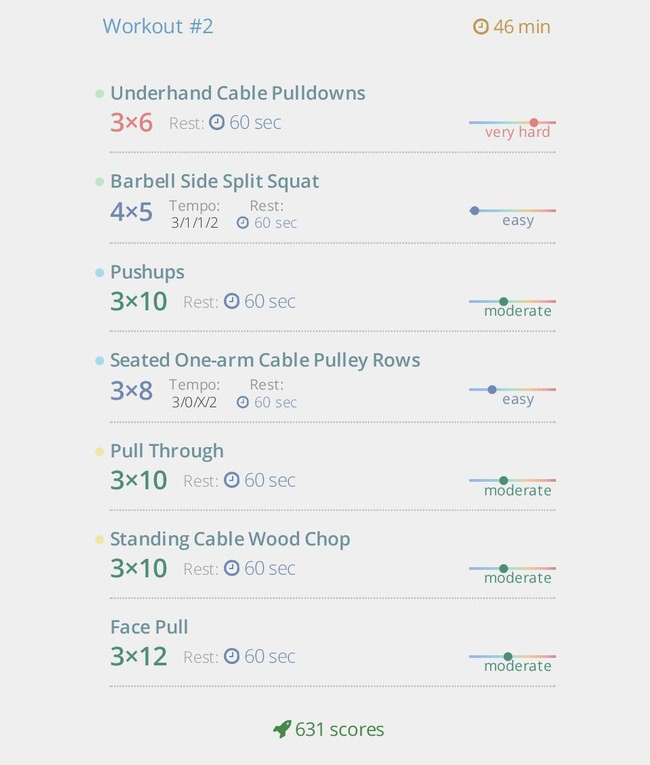Click the rest clock icon under Underhand Cable Pulldowns
The image size is (650, 765).
click(217, 121)
